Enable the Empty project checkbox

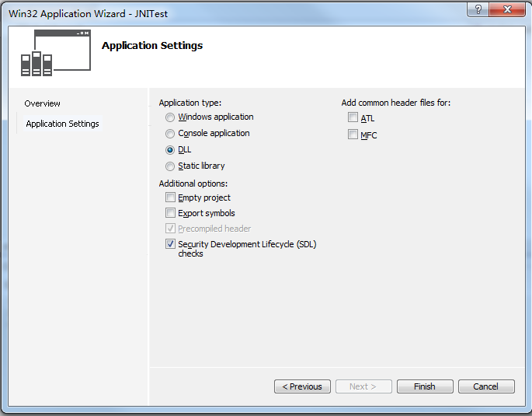tap(171, 198)
